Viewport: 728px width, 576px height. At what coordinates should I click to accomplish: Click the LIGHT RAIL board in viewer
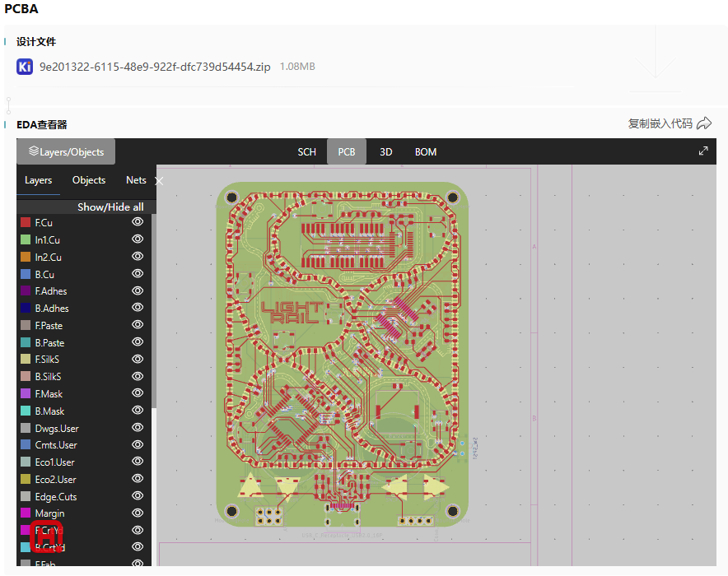(x=343, y=354)
